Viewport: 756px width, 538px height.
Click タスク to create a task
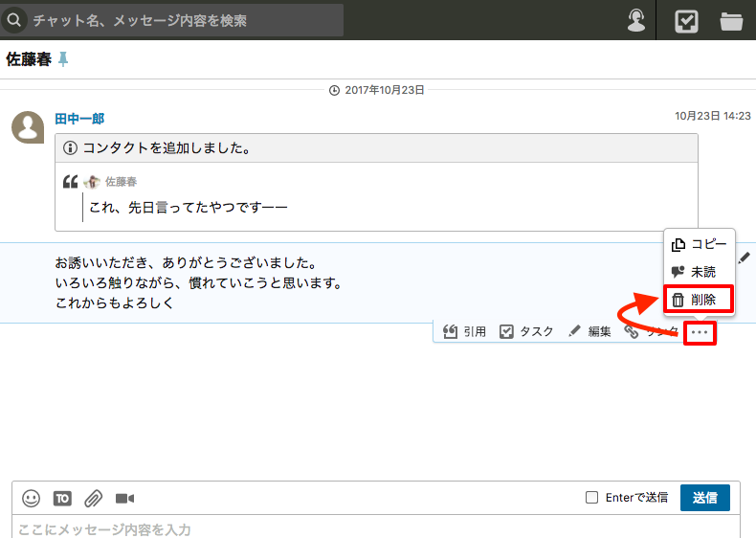pos(527,331)
